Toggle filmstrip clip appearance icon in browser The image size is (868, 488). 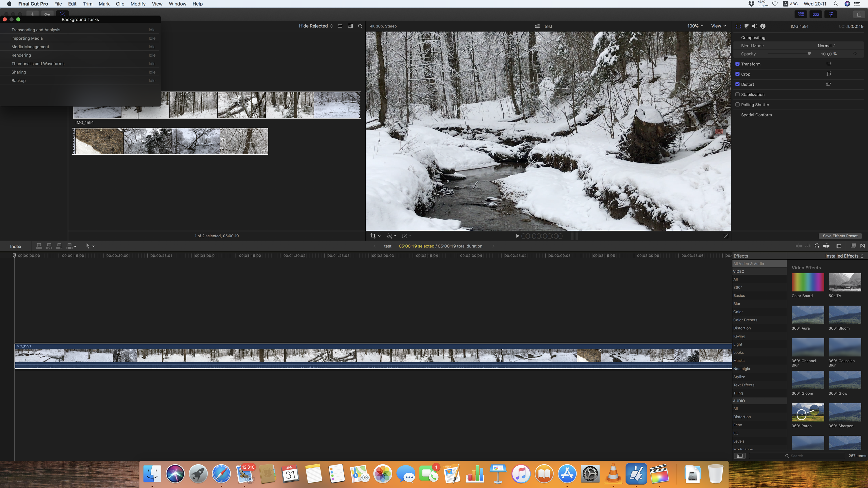click(x=350, y=26)
